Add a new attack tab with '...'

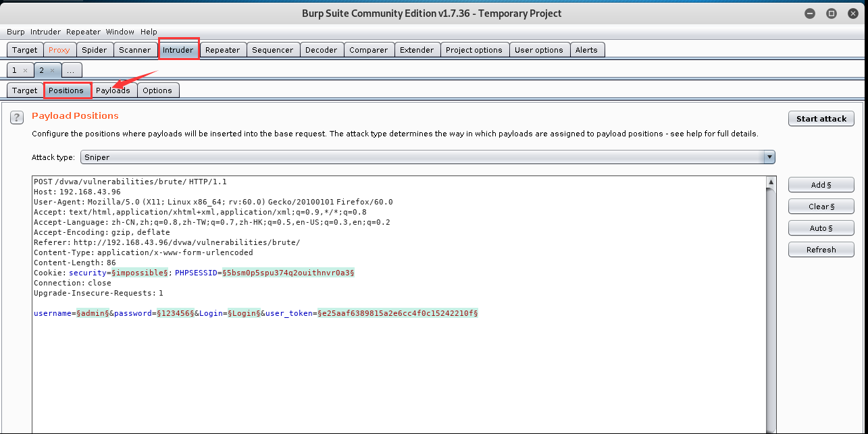72,70
